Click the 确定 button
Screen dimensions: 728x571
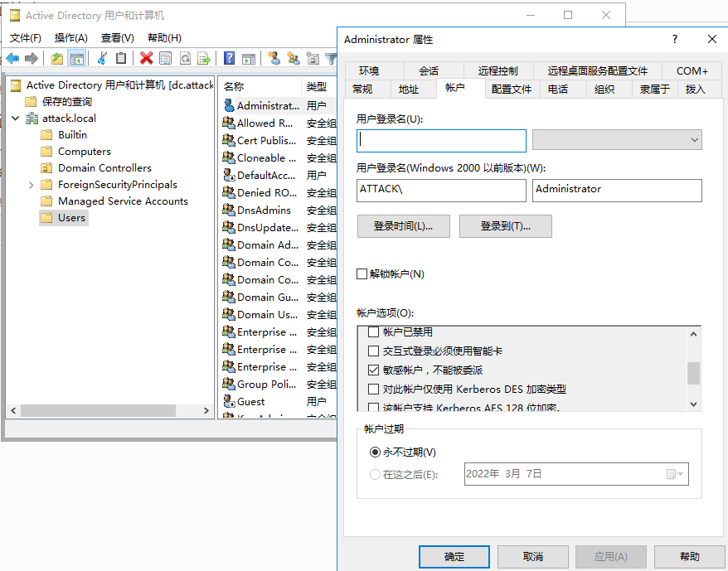tap(454, 557)
